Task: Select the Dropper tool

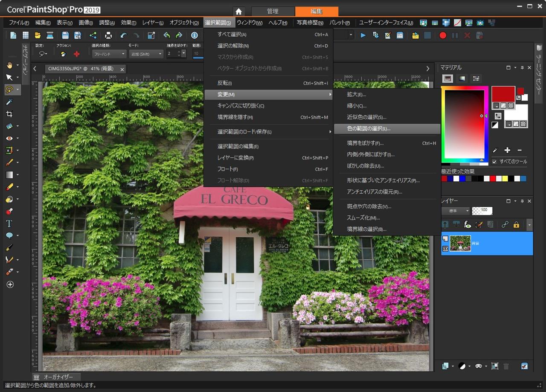Action: 9,102
